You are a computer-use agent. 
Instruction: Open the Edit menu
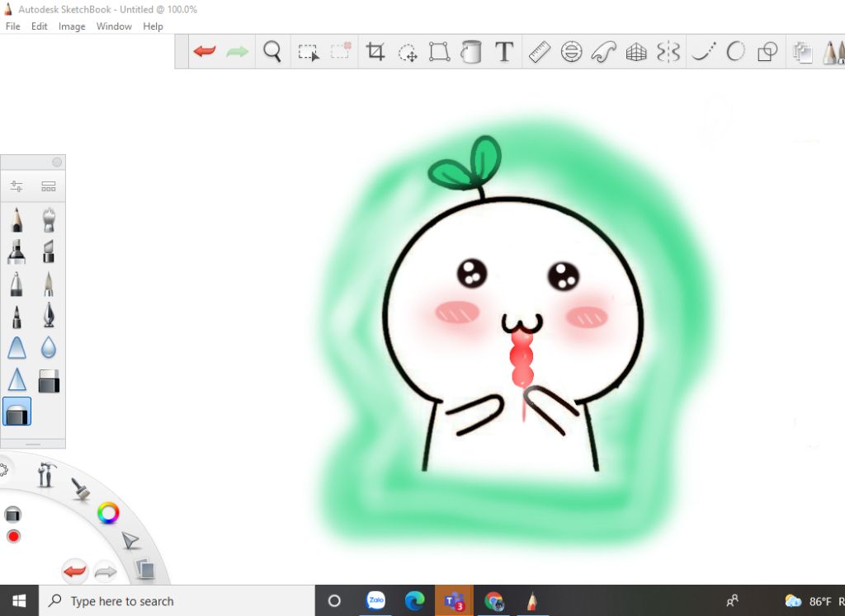click(40, 26)
